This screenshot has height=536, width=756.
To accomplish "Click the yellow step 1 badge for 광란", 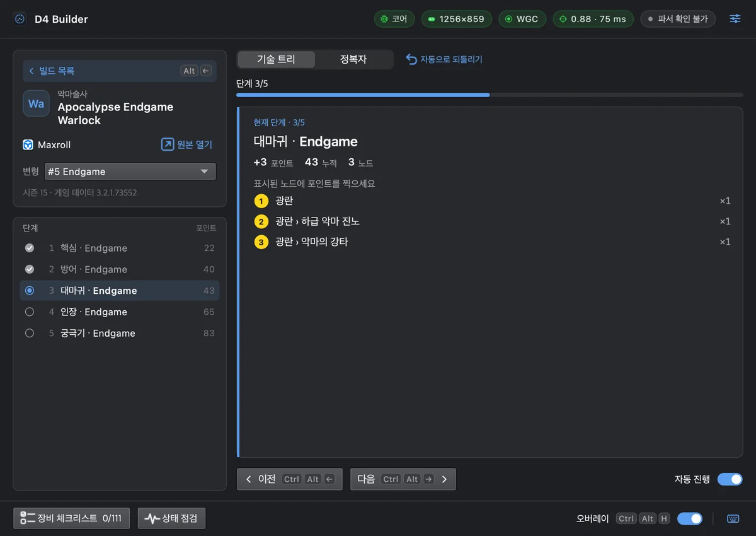I will tap(261, 201).
